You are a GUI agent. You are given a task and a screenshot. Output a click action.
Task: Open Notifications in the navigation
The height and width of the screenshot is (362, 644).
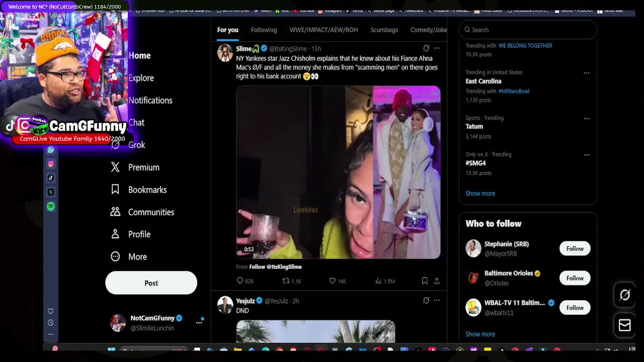click(x=150, y=100)
